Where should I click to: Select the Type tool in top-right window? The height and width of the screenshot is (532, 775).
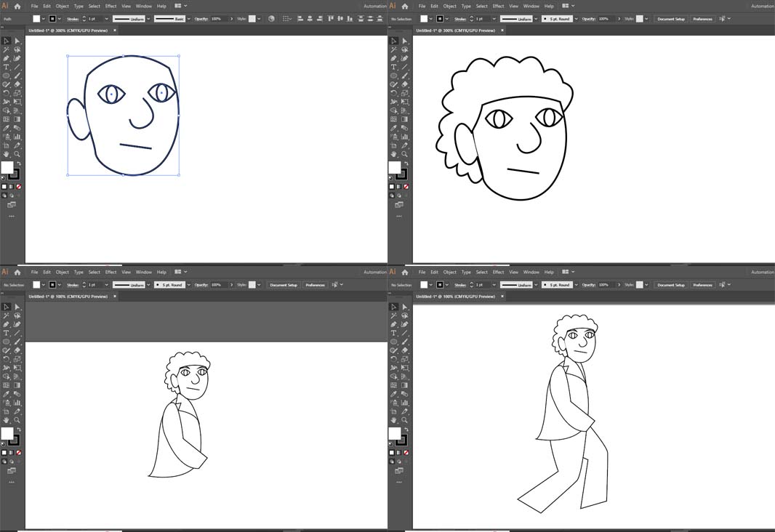click(x=393, y=67)
